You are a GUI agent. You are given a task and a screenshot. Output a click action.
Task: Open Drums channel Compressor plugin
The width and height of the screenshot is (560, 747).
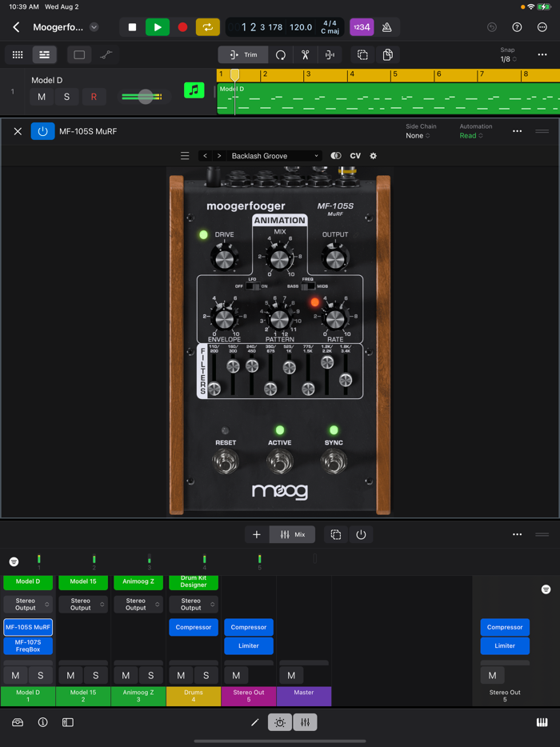(194, 627)
